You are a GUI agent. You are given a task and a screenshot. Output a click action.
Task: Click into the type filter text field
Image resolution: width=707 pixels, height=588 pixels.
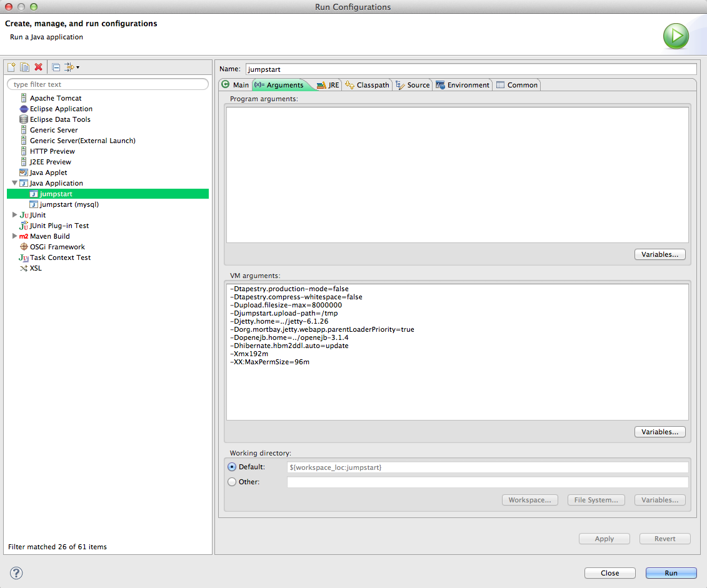108,84
